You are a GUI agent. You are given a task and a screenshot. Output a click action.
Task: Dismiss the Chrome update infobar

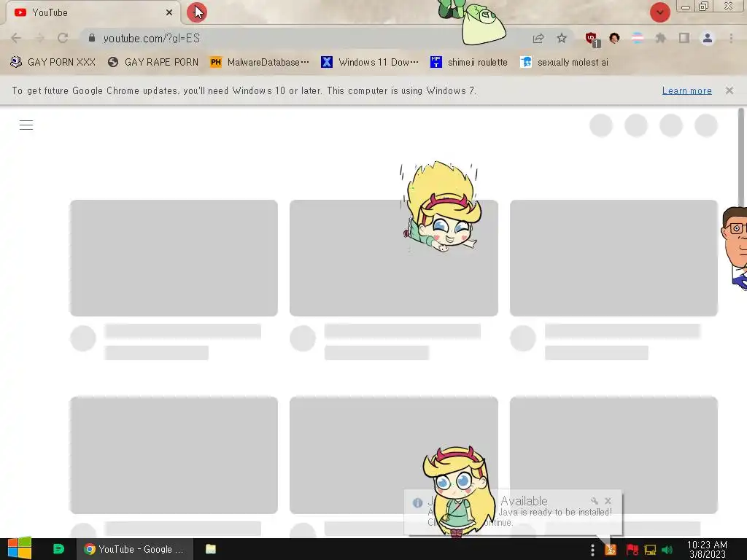tap(729, 90)
